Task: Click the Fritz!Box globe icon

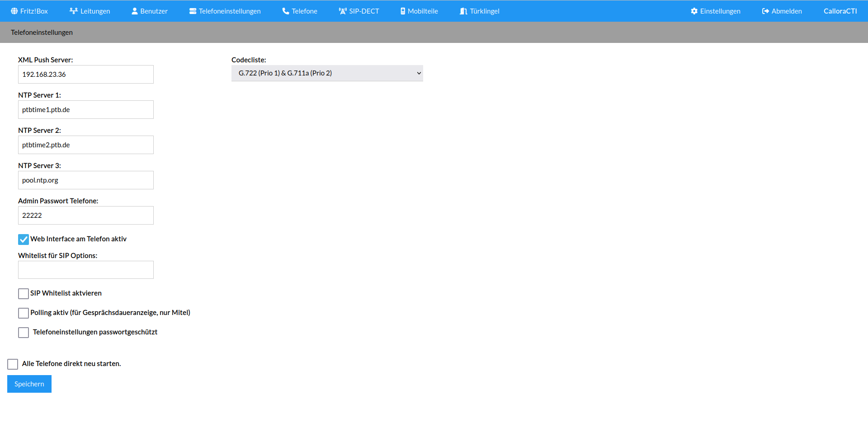Action: 14,11
